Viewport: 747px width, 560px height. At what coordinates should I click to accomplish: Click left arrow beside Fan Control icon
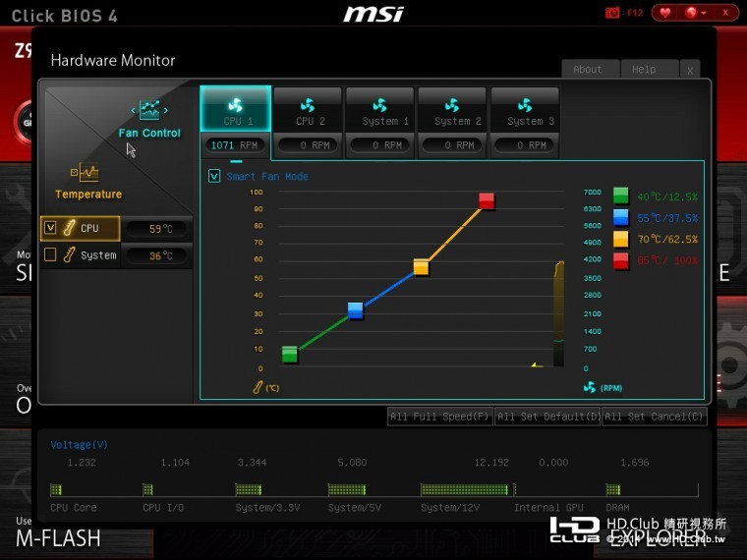133,110
